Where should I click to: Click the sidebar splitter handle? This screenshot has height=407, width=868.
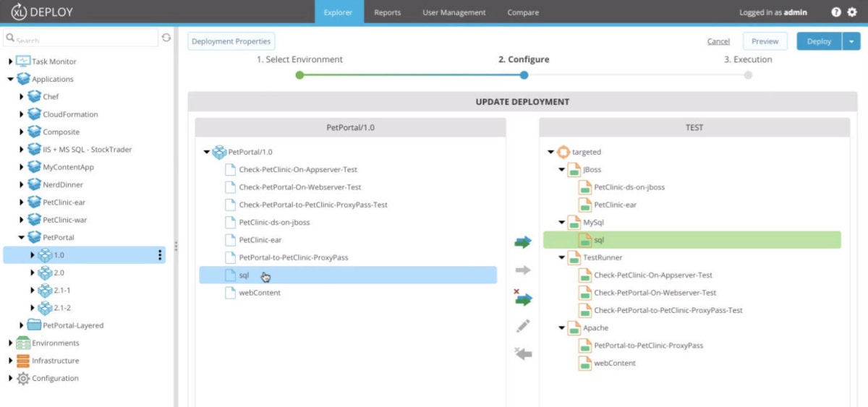click(175, 246)
